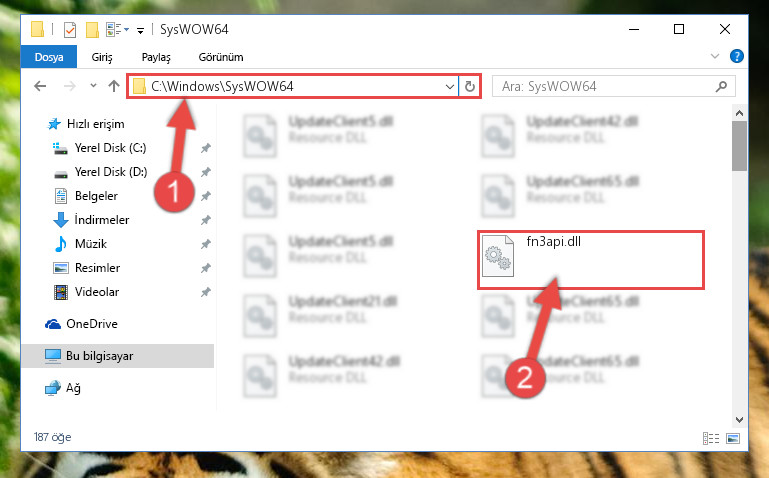Viewport: 769px width, 478px height.
Task: Click the New Folder quick access icon
Action: click(x=92, y=30)
